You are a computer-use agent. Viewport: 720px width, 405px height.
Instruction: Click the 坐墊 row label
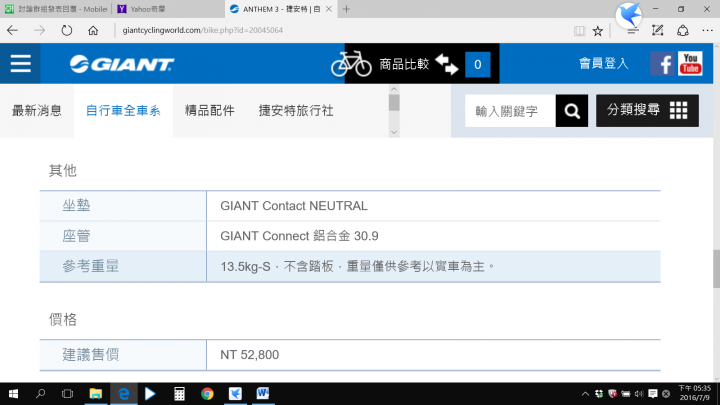point(76,205)
